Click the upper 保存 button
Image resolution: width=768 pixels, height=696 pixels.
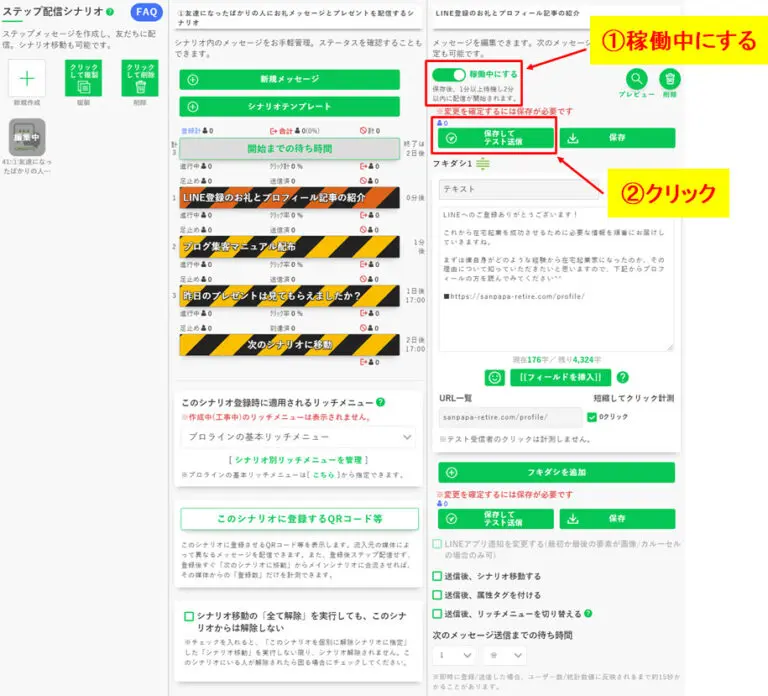(617, 138)
